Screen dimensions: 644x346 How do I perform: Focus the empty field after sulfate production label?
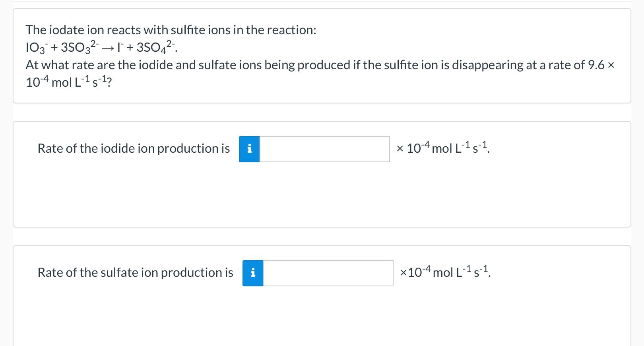[x=328, y=273]
